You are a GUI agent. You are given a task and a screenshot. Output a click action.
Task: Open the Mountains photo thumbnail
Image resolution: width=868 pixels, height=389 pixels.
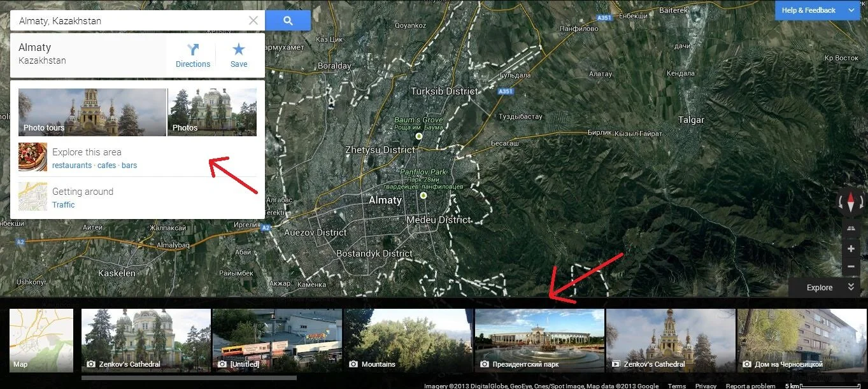[x=408, y=340]
